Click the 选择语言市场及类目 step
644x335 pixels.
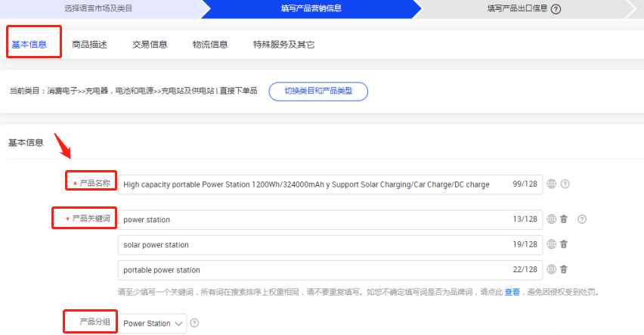pos(98,8)
